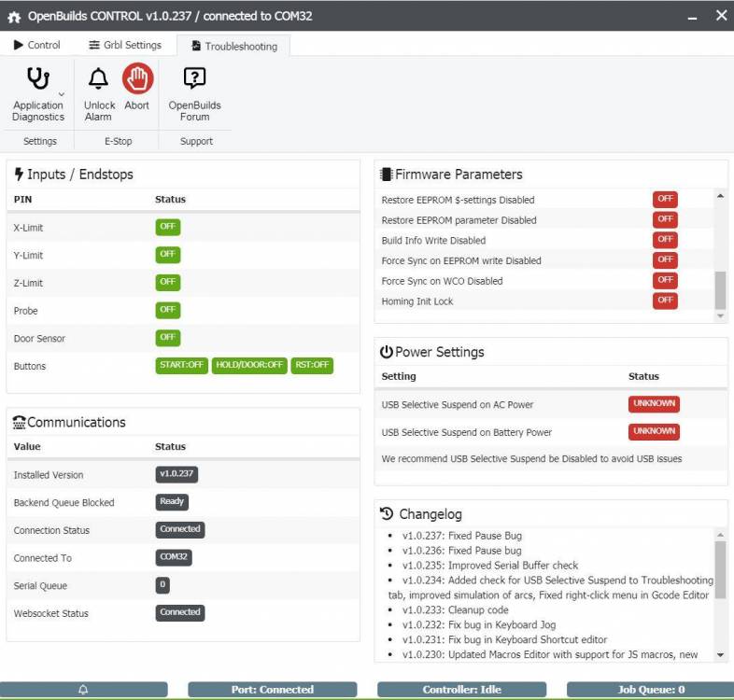Click the v1.0.237 installed version badge

176,474
